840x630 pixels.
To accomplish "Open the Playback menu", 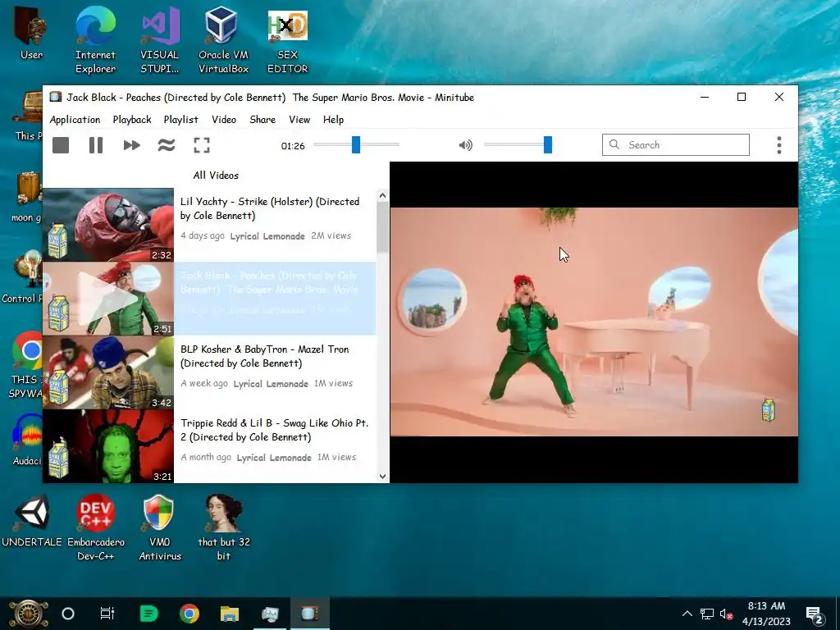I will (x=132, y=120).
